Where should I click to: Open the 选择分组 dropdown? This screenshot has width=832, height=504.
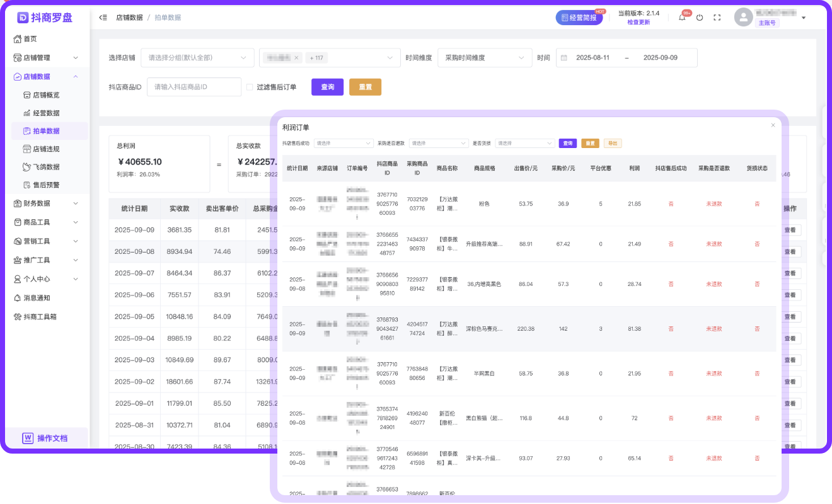click(x=197, y=58)
